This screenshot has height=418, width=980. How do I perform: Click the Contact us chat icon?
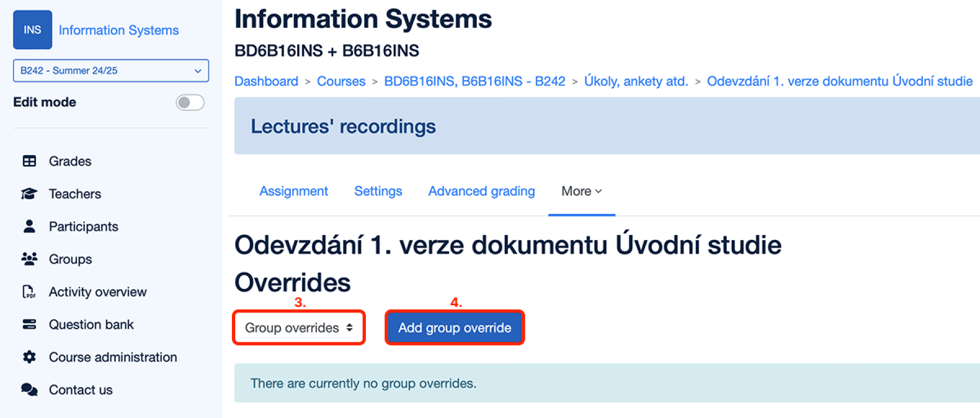click(29, 390)
